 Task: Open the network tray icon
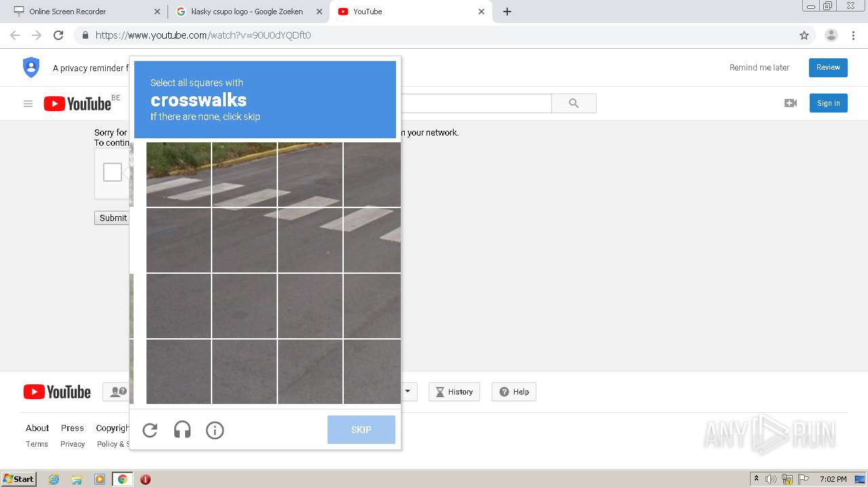tap(787, 479)
